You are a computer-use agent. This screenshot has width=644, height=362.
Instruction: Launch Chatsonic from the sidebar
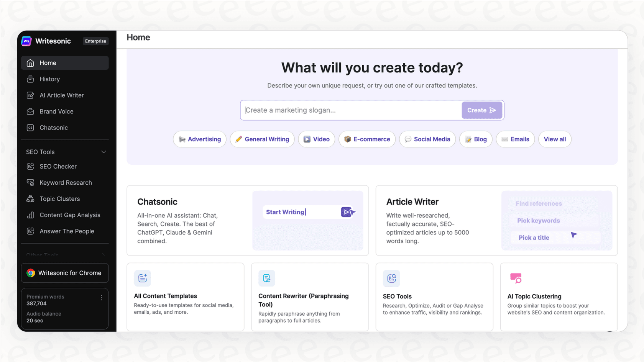(x=54, y=128)
